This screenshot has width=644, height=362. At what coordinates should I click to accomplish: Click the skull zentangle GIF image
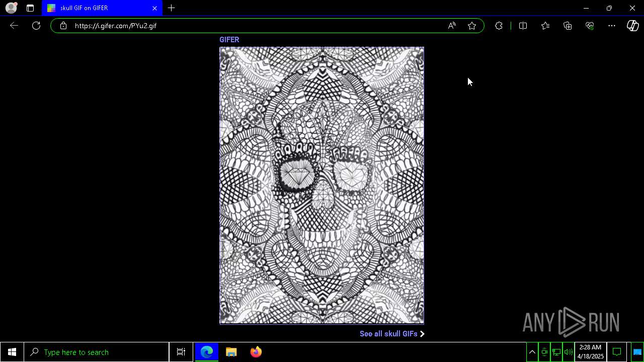(321, 186)
